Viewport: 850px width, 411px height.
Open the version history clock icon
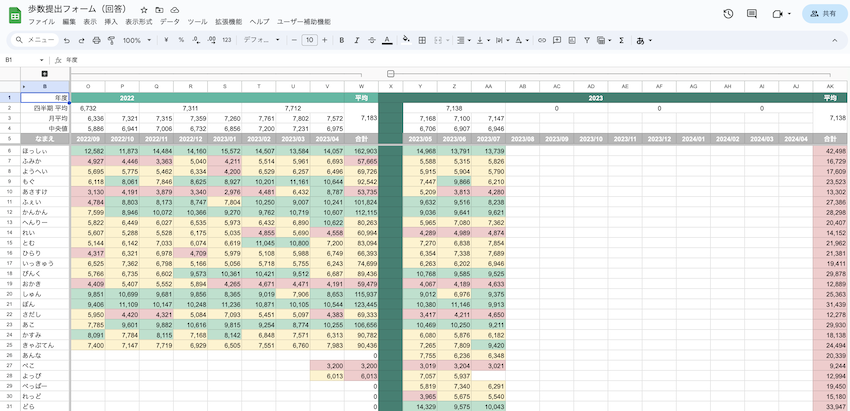point(729,14)
